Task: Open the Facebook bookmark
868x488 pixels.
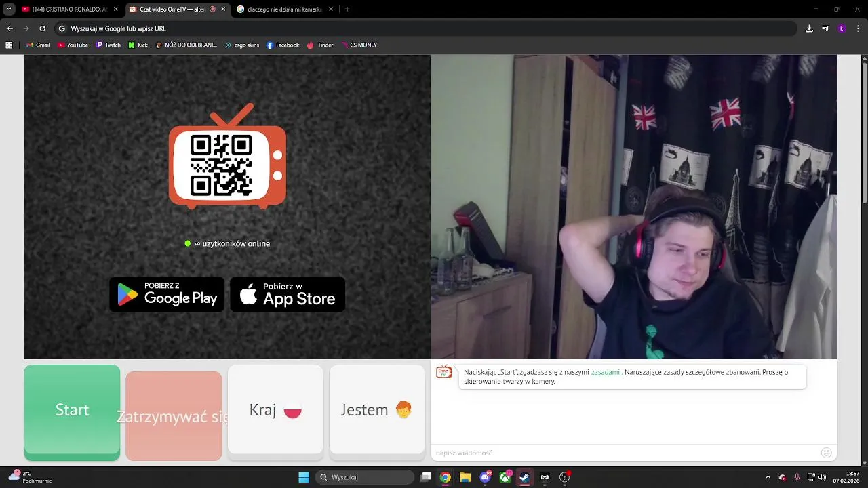Action: click(283, 45)
